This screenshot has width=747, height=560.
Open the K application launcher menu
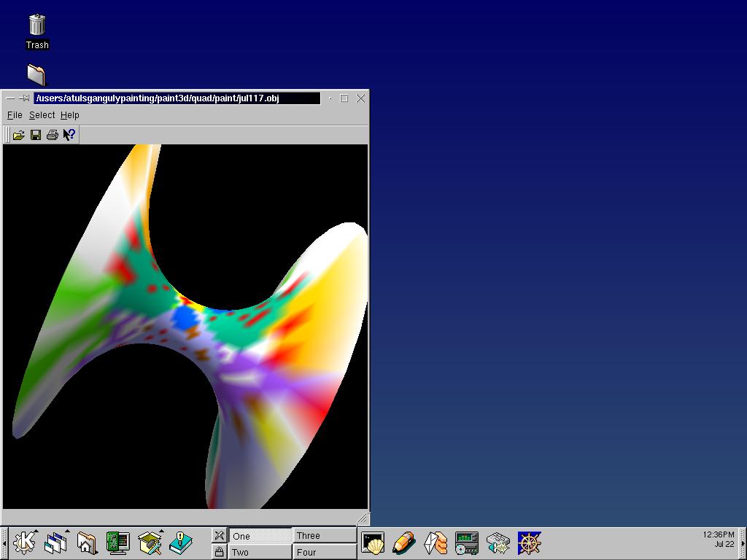[x=25, y=543]
